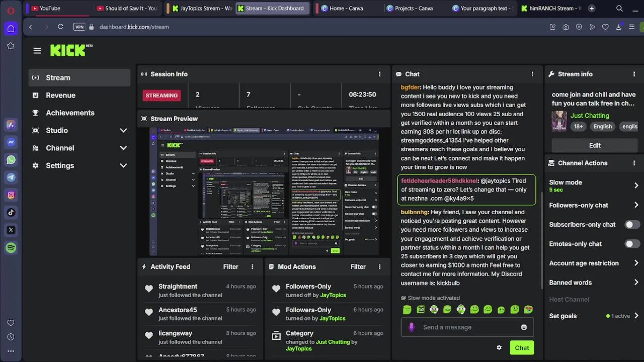Click the green Chat send button
This screenshot has height=362, width=644.
(522, 347)
